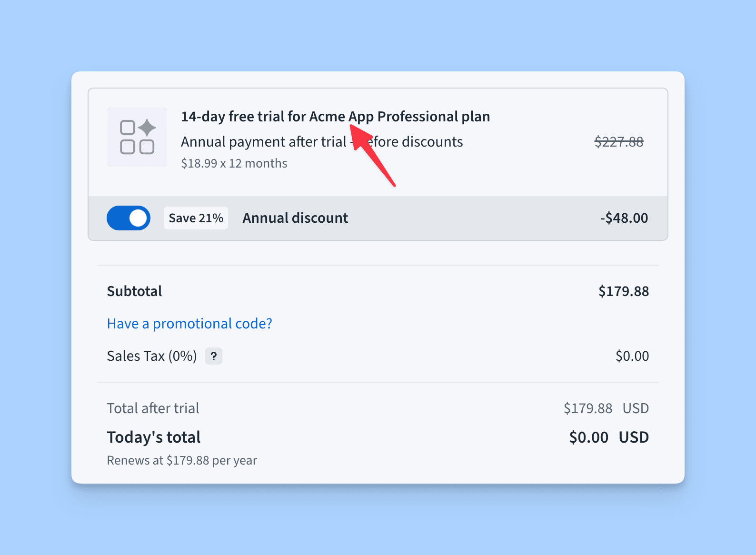Click the -$48.00 discount amount
This screenshot has width=756, height=555.
624,218
